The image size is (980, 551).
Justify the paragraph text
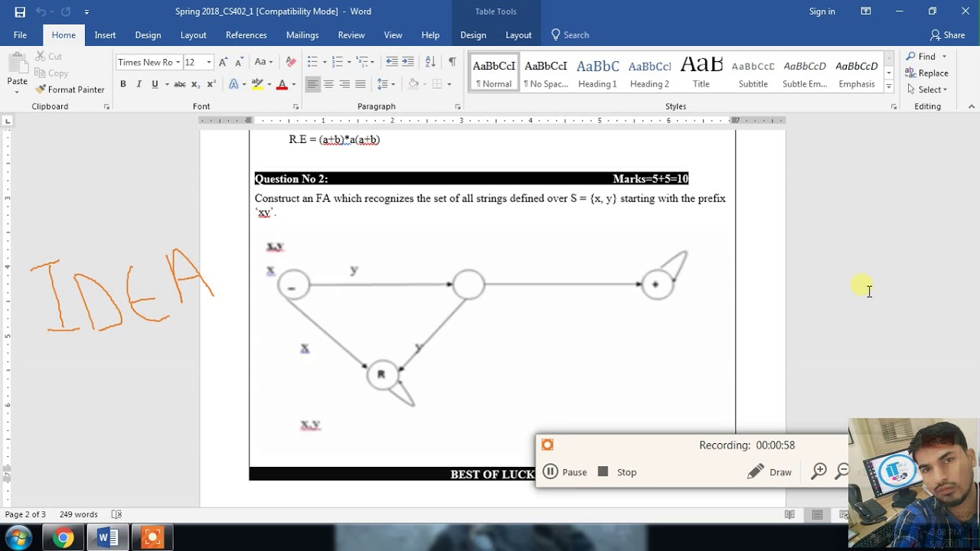(361, 84)
